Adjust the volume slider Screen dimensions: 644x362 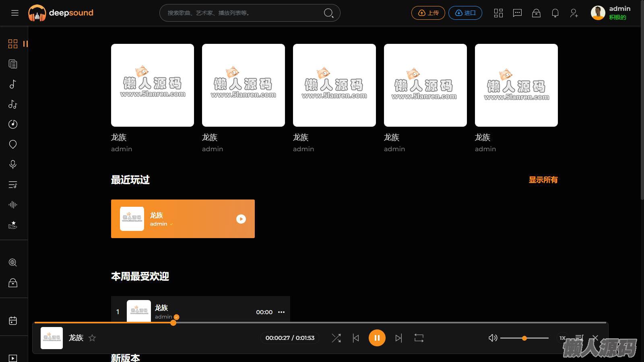(x=524, y=338)
